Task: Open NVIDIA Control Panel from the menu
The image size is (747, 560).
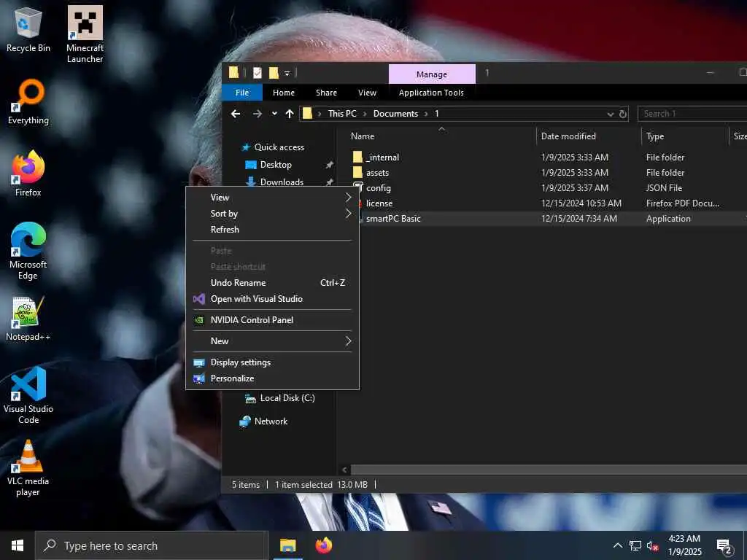Action: (x=273, y=320)
